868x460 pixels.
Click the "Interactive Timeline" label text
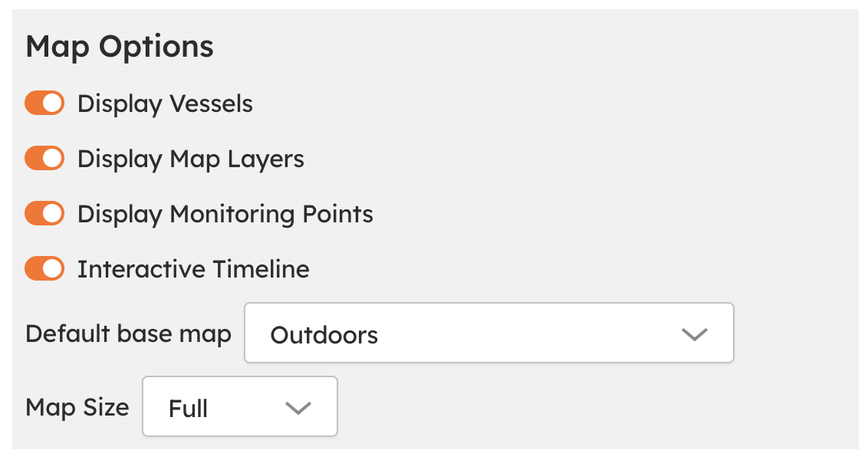coord(193,269)
